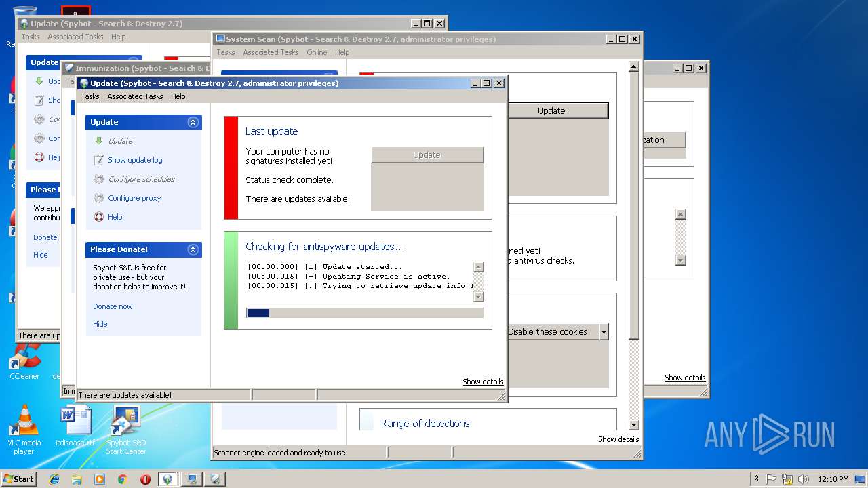Viewport: 868px width, 488px height.
Task: Open Spybot-S&D Start Center desktop shortcut
Action: tap(126, 429)
